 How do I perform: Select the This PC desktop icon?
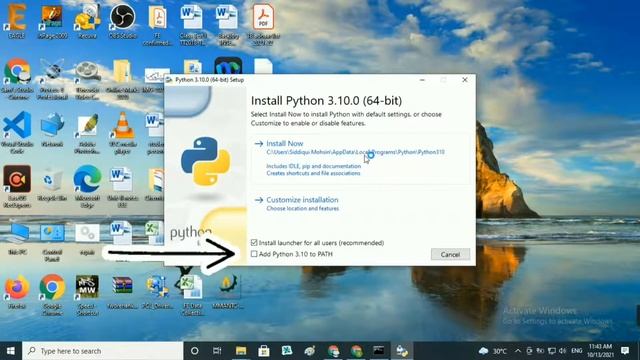pos(18,239)
